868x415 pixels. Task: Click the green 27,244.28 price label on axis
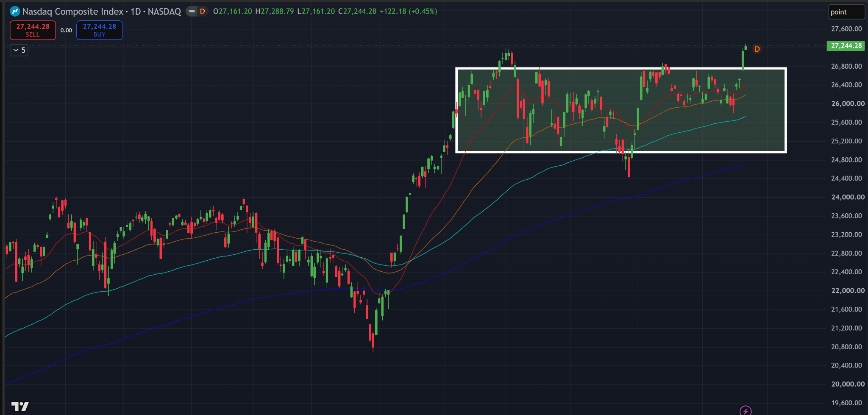coord(846,45)
